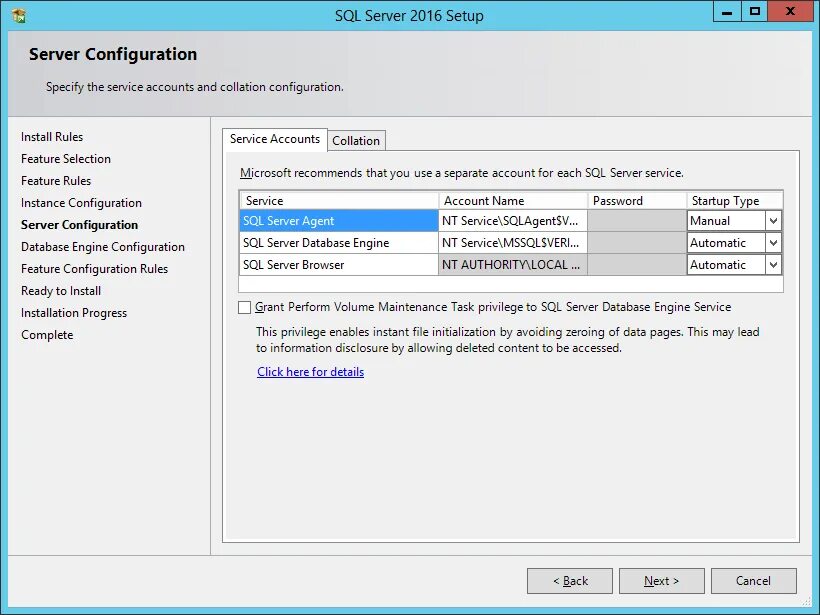
Task: Open Startup Type dropdown for SQL Server Agent
Action: tap(773, 221)
